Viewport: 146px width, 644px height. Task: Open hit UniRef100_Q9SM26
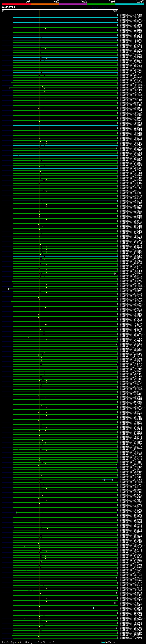pyautogui.click(x=131, y=555)
